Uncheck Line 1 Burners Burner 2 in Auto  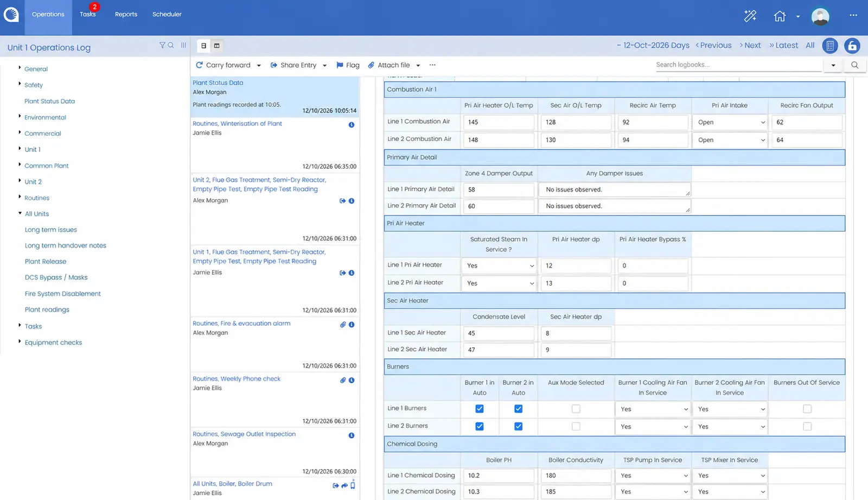[518, 409]
